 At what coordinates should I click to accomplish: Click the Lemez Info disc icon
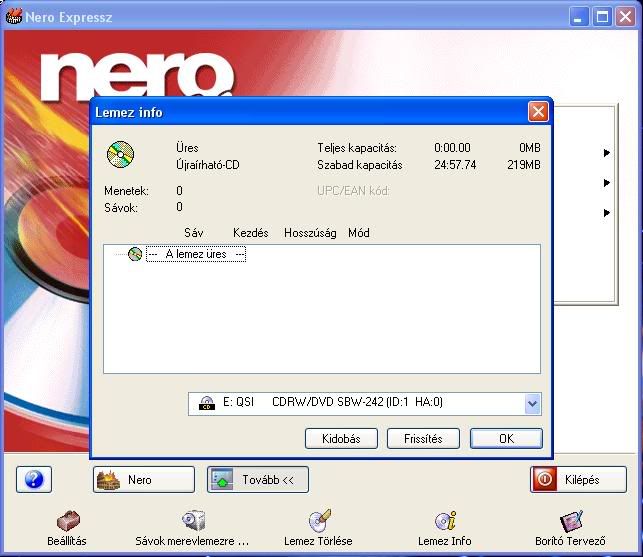click(445, 521)
